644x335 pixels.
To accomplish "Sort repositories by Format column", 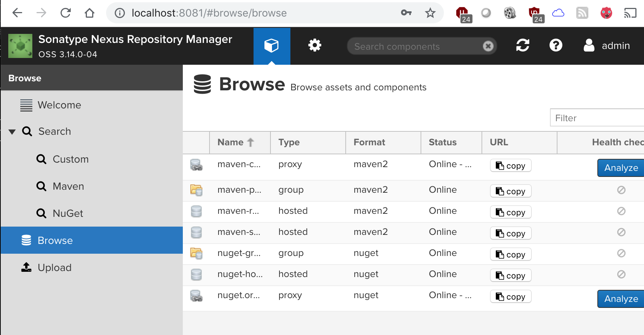I will tap(383, 142).
